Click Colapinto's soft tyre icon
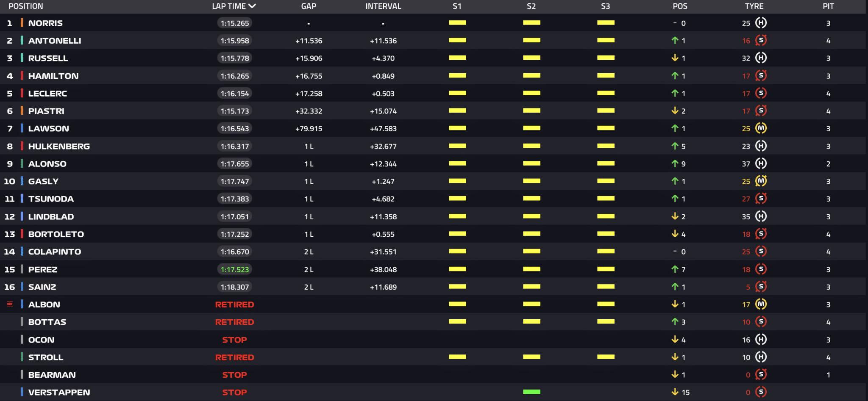 [x=761, y=252]
